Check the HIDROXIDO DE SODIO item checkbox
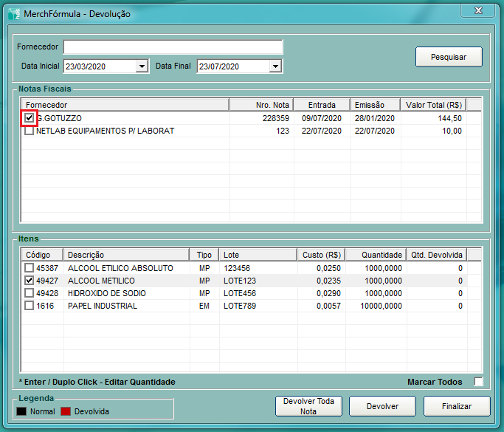 (x=29, y=293)
